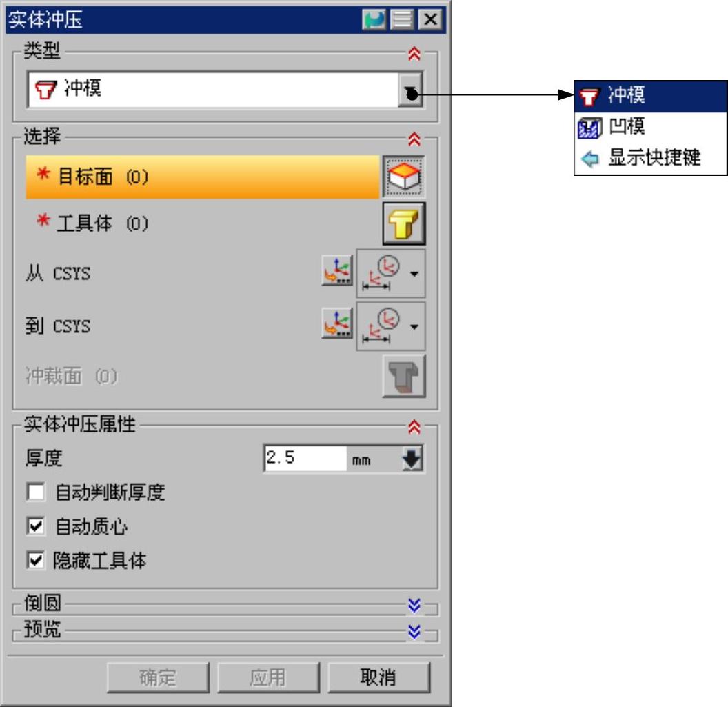Screen dimensions: 728x707
Task: Expand the 预览 section
Action: tap(414, 631)
